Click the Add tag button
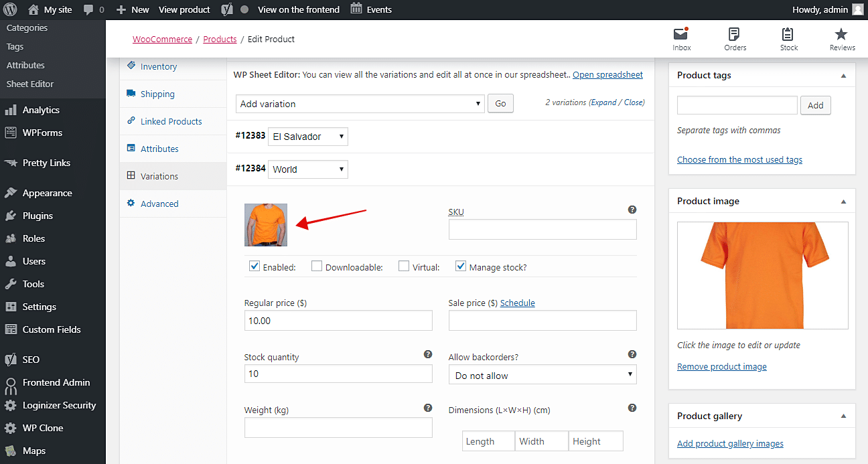This screenshot has width=868, height=464. (816, 105)
